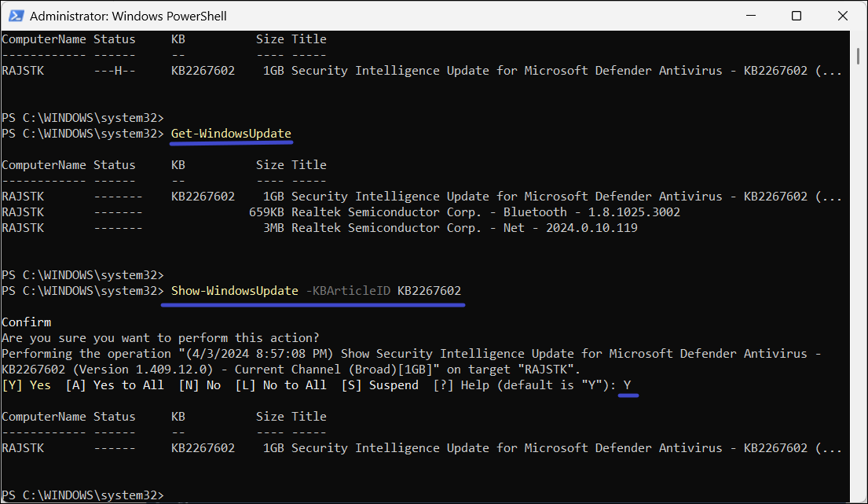Click the Confirm heading text
The width and height of the screenshot is (868, 504).
click(26, 322)
